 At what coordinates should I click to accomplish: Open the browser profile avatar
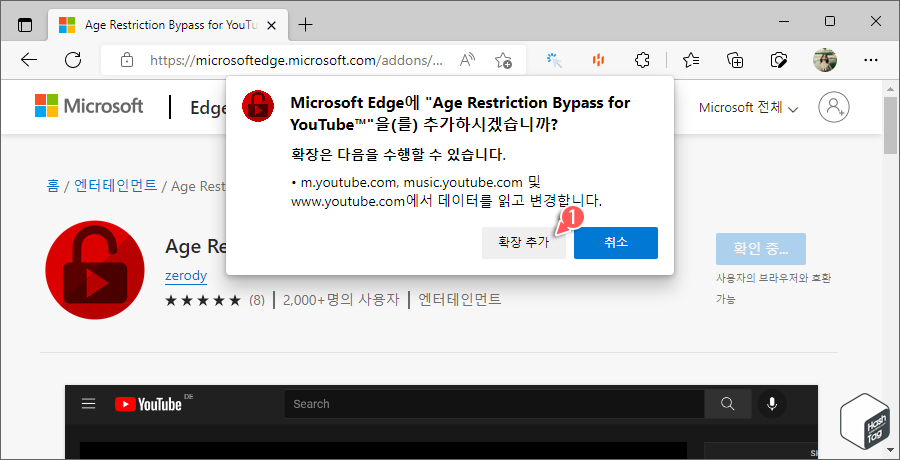[x=825, y=60]
